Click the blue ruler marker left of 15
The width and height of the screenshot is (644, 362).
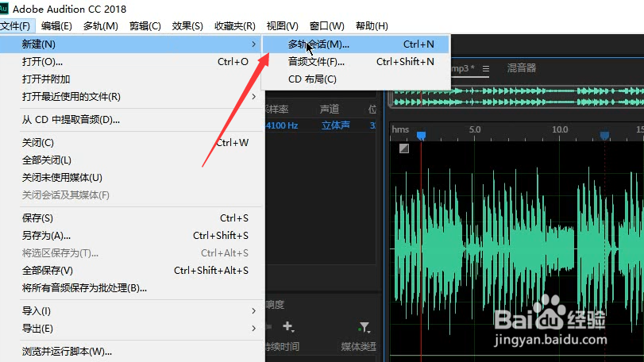604,135
